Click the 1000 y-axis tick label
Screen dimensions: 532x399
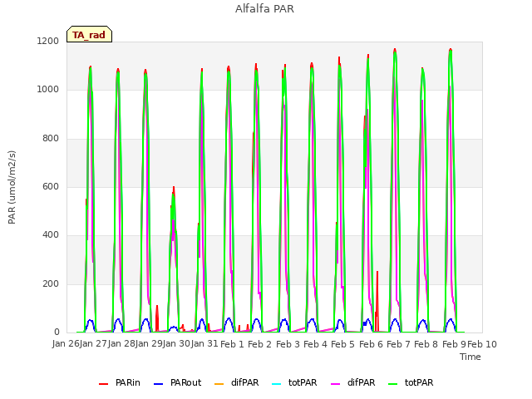click(48, 90)
